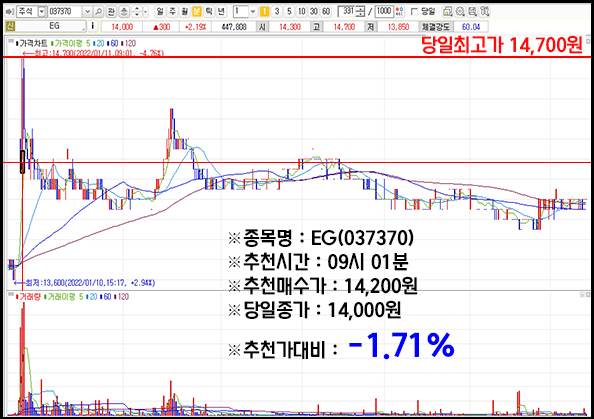Click the stock code field 037370
594x419 pixels.
coord(65,12)
